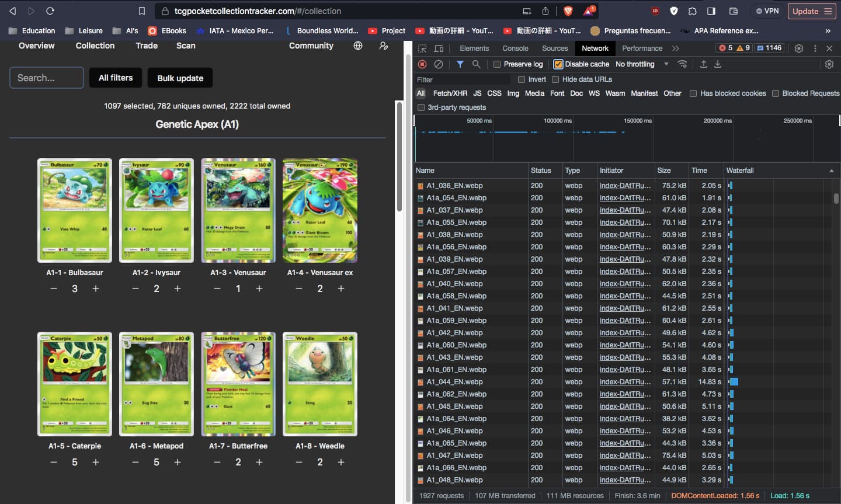Expand more DevTools tabs chevron

(676, 48)
